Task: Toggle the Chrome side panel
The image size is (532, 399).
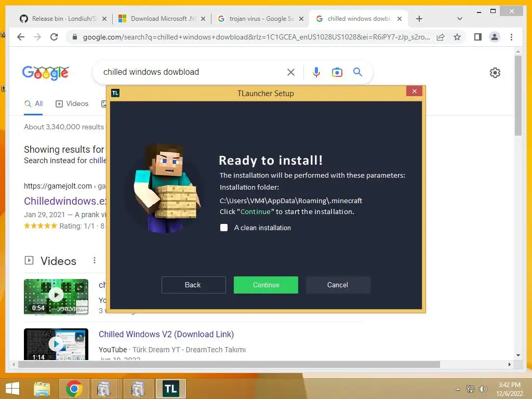Action: tap(478, 37)
